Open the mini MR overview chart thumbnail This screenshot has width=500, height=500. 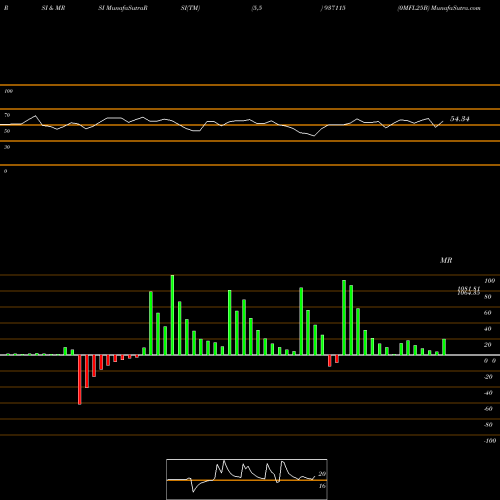click(x=247, y=479)
